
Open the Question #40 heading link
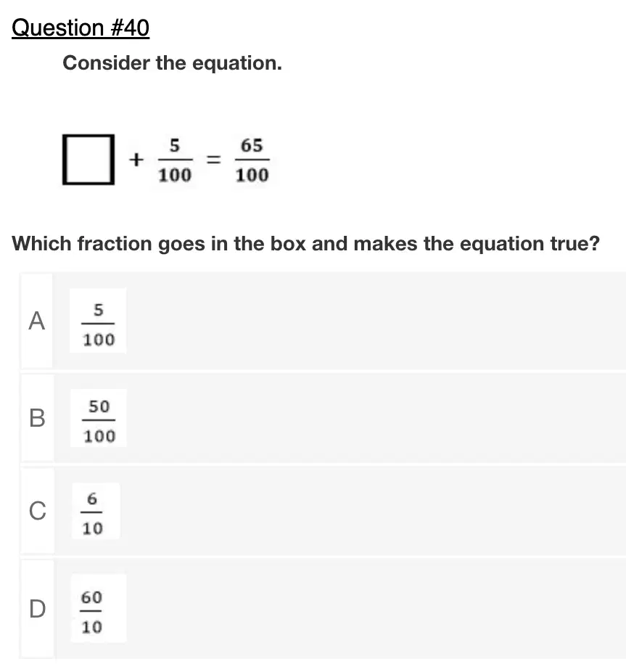pyautogui.click(x=81, y=28)
